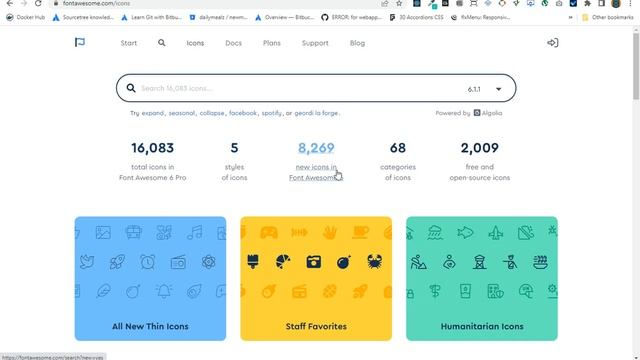This screenshot has height=360, width=640.
Task: Open site search via magnifier nav icon
Action: click(x=162, y=43)
